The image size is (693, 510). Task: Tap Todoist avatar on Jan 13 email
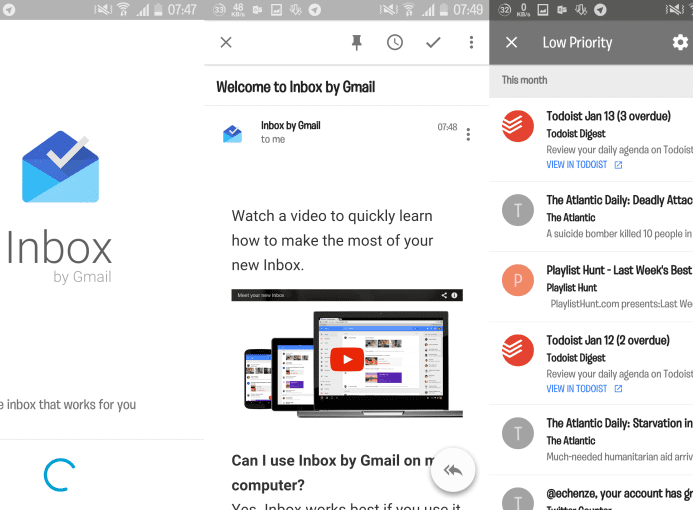click(x=518, y=126)
